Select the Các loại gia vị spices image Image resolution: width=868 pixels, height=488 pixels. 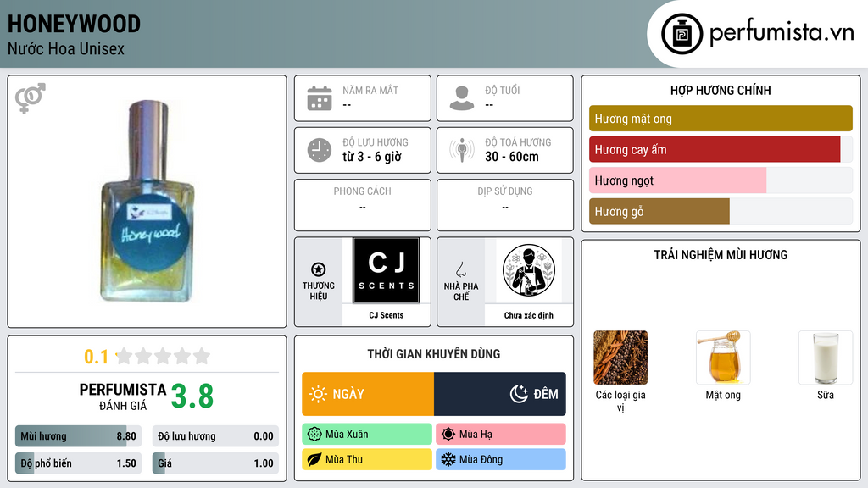pos(620,358)
